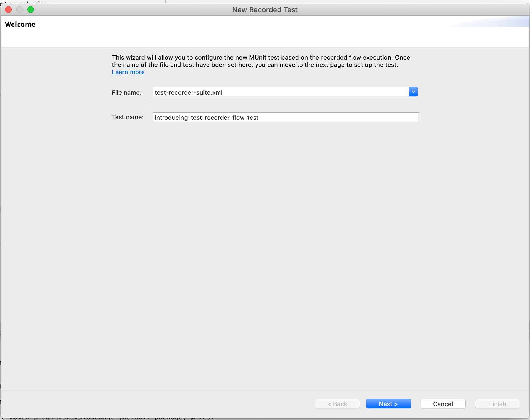Open the Learn more link
This screenshot has height=420, width=530.
click(x=128, y=72)
